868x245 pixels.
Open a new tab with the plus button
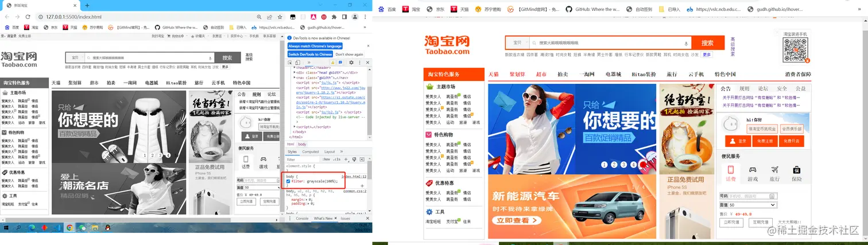click(87, 5)
